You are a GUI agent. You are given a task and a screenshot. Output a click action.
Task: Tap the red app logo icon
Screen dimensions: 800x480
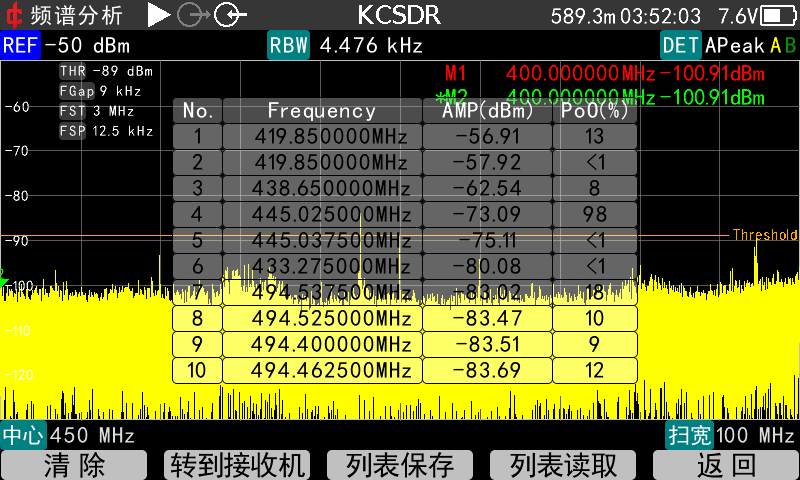pos(14,15)
